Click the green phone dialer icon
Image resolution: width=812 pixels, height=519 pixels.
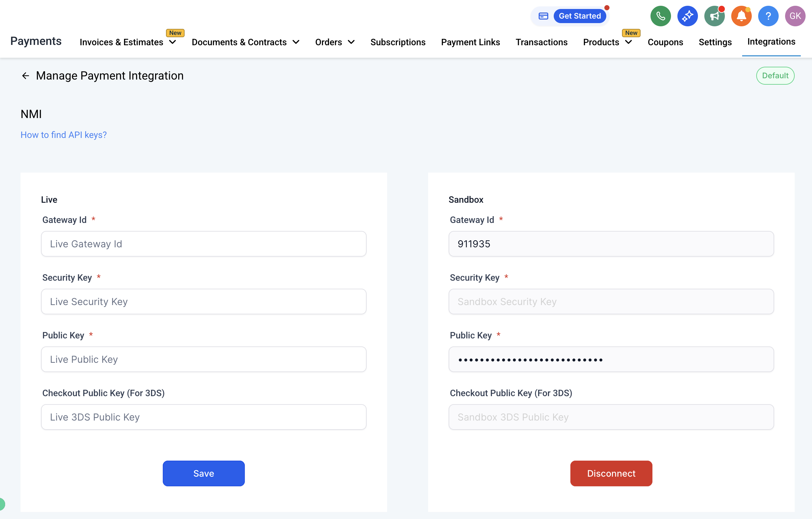[660, 16]
